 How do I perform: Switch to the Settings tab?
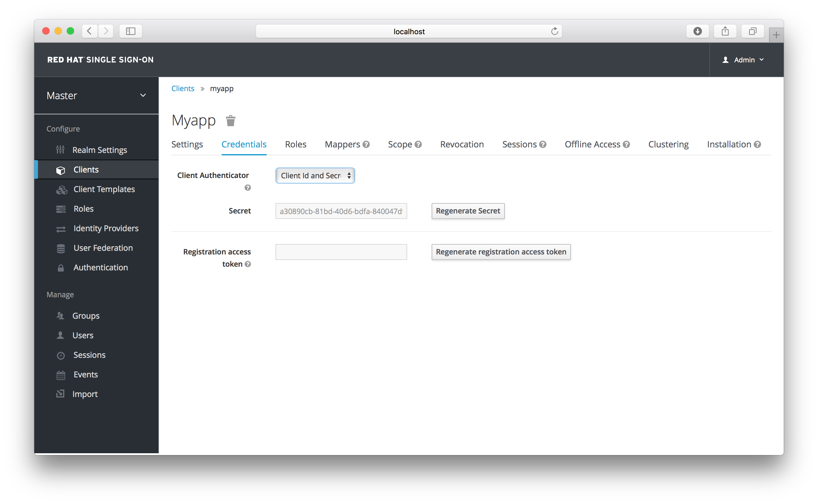tap(187, 144)
